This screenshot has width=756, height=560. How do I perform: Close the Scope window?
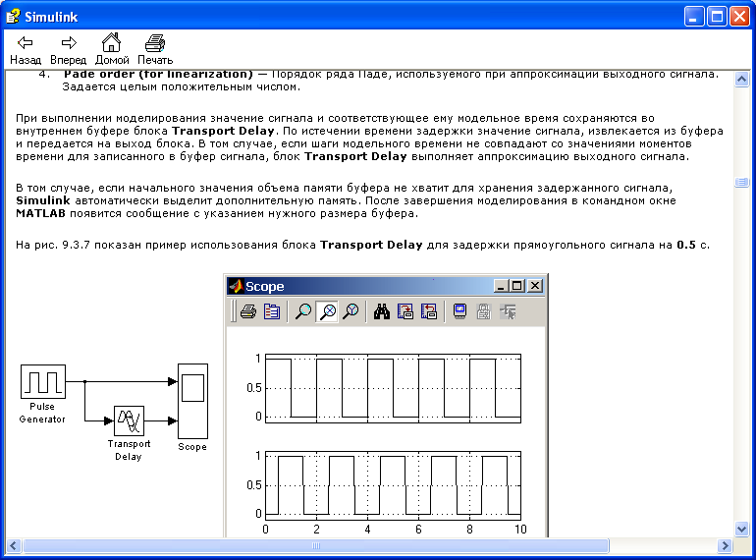(x=535, y=286)
